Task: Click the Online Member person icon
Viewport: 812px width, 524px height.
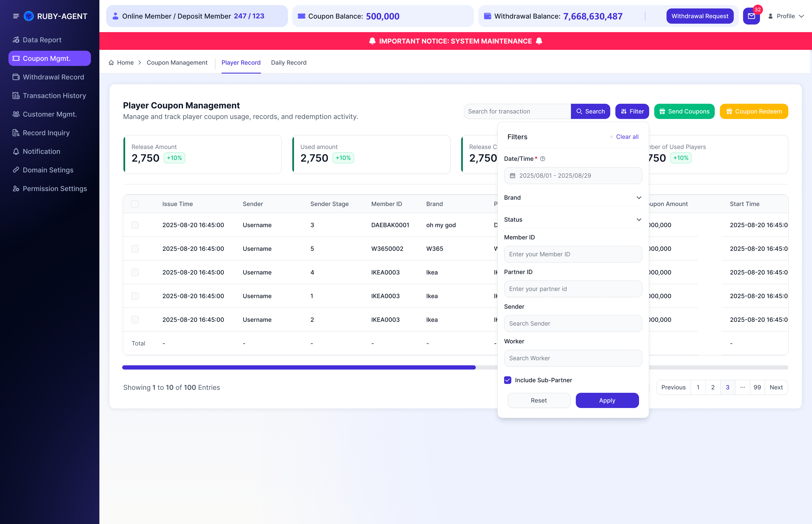Action: point(115,16)
